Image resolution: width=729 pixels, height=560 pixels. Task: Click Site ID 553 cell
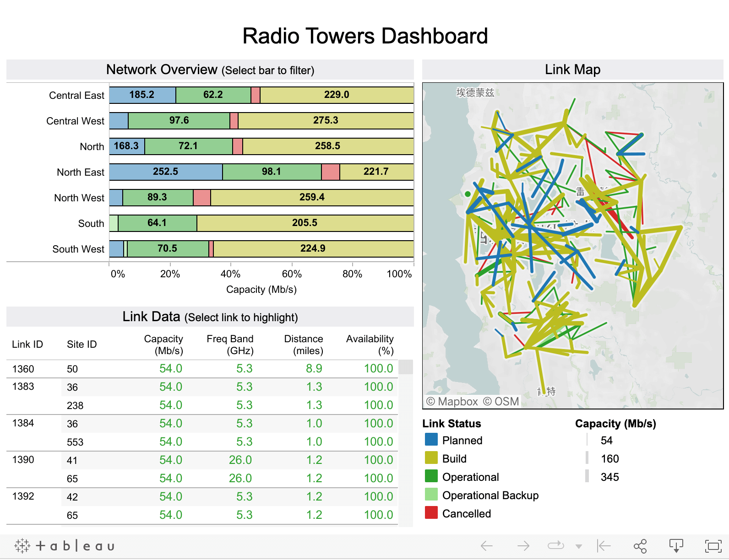tap(75, 442)
